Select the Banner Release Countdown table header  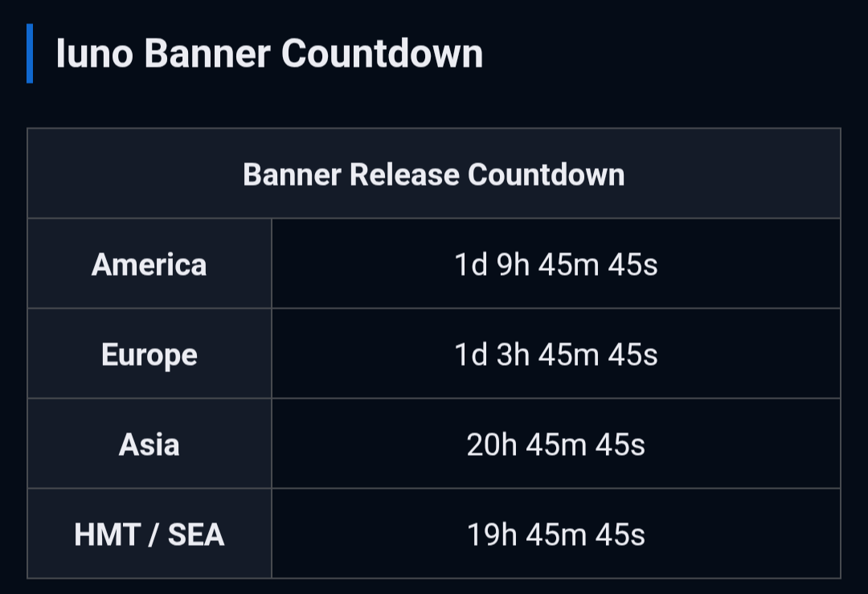coord(434,174)
